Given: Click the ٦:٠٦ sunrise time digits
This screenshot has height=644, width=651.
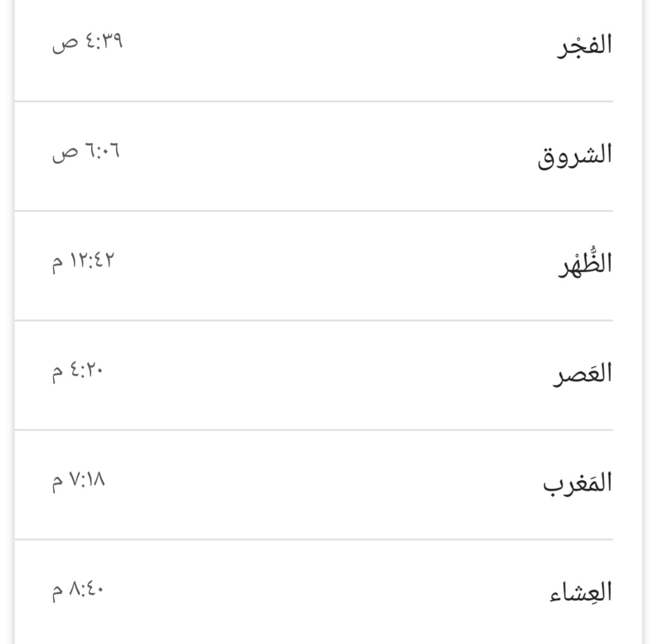Looking at the screenshot, I should [x=103, y=150].
